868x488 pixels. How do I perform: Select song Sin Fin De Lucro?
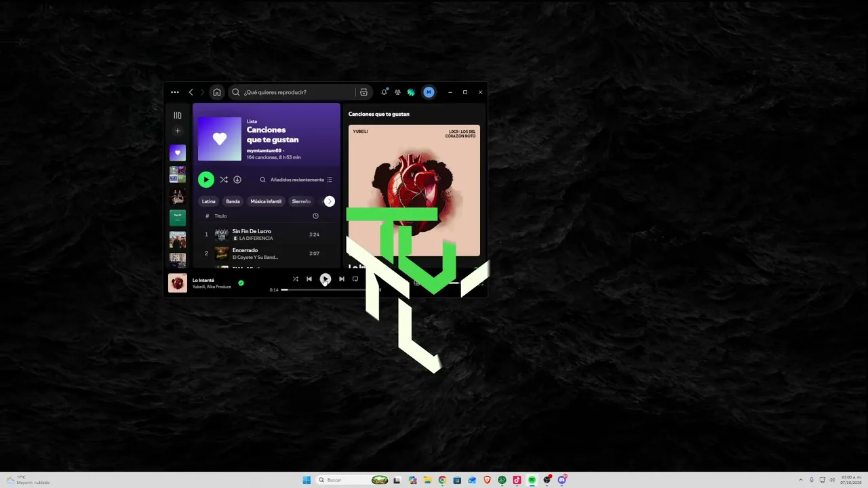[x=252, y=231]
